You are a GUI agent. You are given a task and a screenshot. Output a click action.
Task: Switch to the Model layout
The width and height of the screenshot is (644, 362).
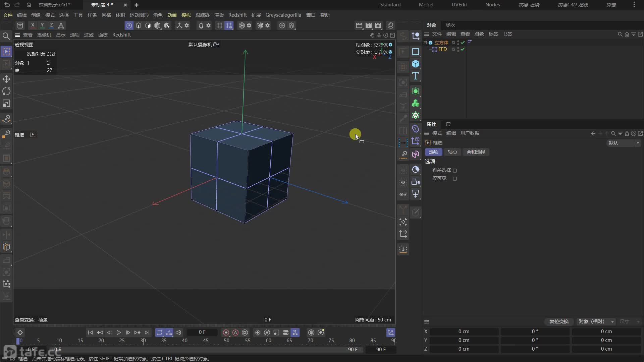click(426, 5)
